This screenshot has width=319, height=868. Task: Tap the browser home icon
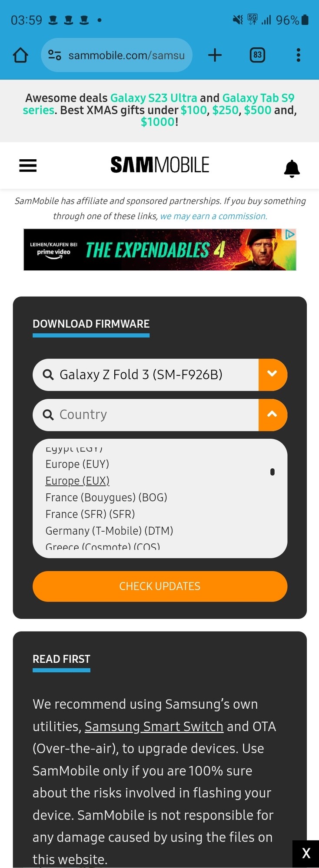click(x=20, y=55)
